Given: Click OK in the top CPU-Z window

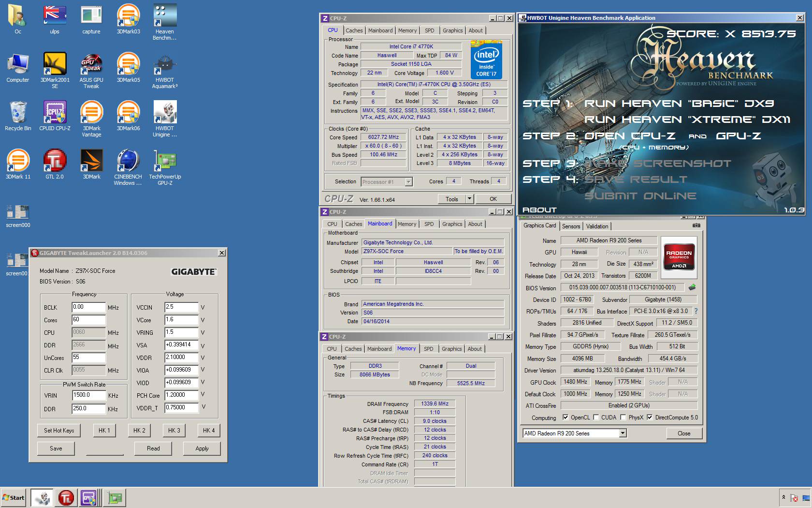Looking at the screenshot, I should 493,199.
